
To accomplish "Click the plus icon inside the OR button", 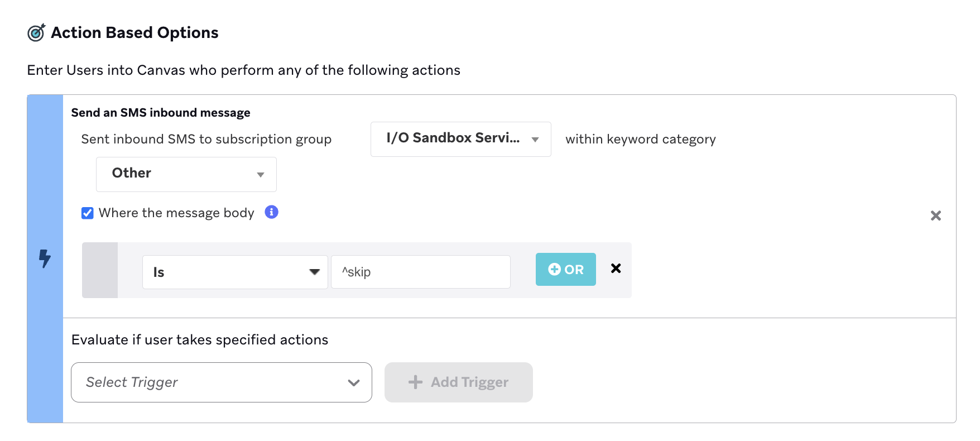I will pos(554,270).
